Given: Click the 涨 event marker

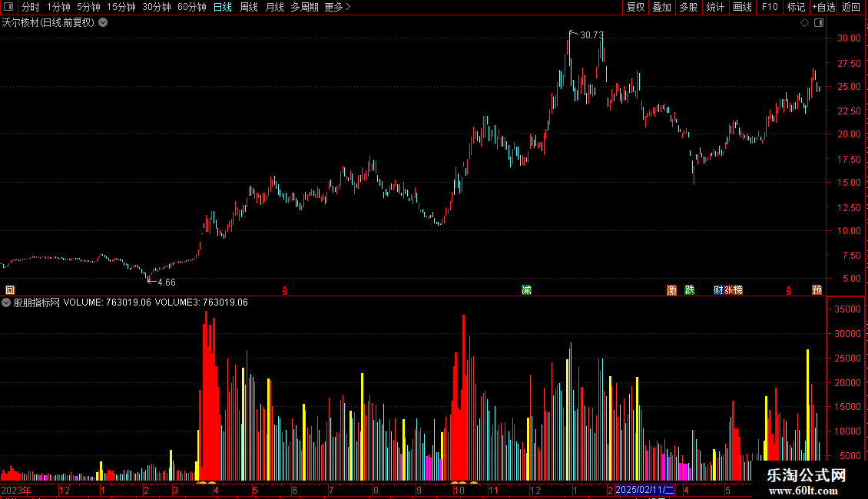Looking at the screenshot, I should pyautogui.click(x=728, y=290).
